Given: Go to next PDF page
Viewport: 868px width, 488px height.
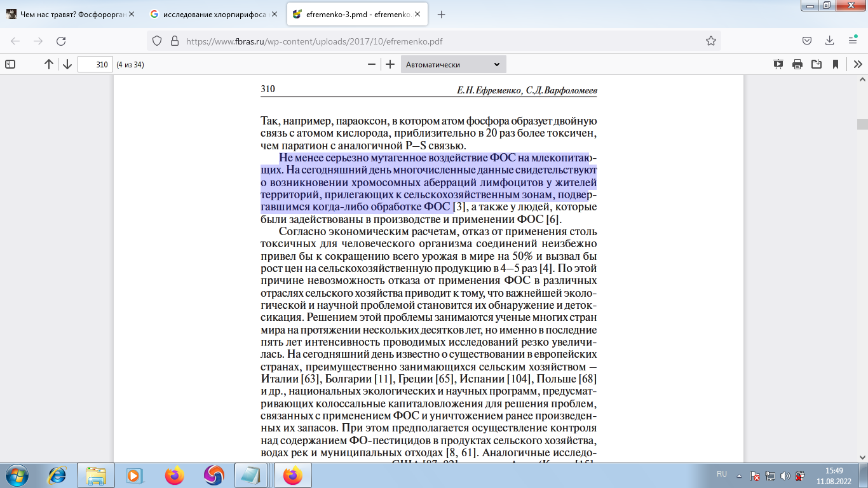Looking at the screenshot, I should point(67,64).
